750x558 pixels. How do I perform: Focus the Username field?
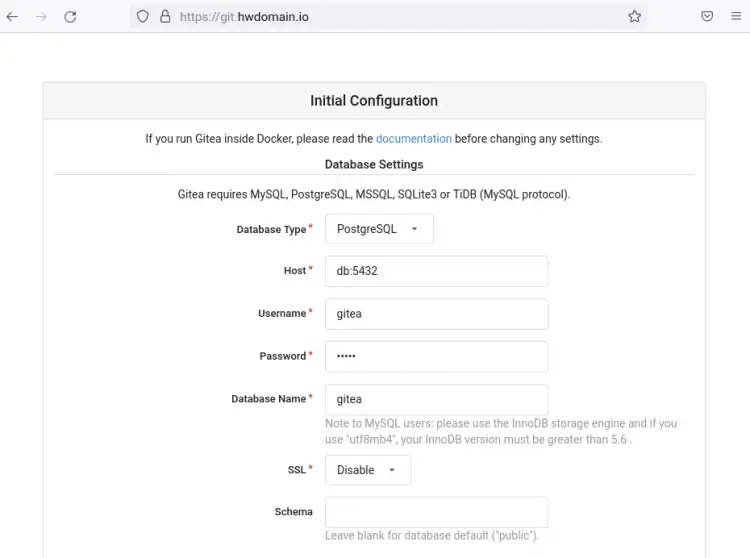(x=436, y=314)
